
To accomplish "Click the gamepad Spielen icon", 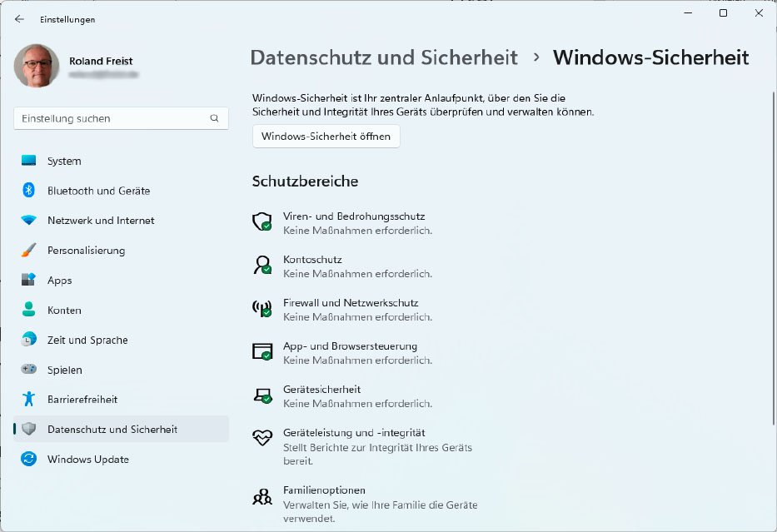I will (29, 369).
